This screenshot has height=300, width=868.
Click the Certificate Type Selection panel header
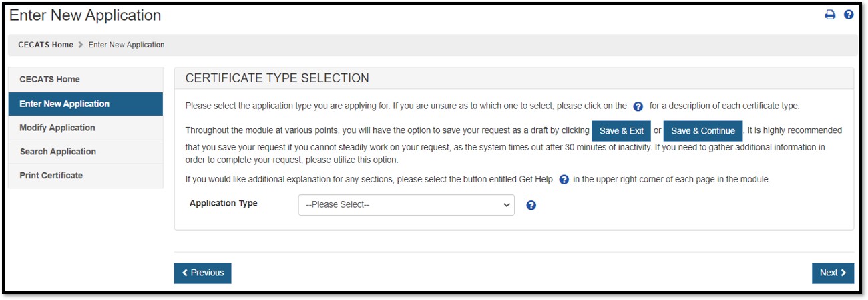[x=277, y=78]
